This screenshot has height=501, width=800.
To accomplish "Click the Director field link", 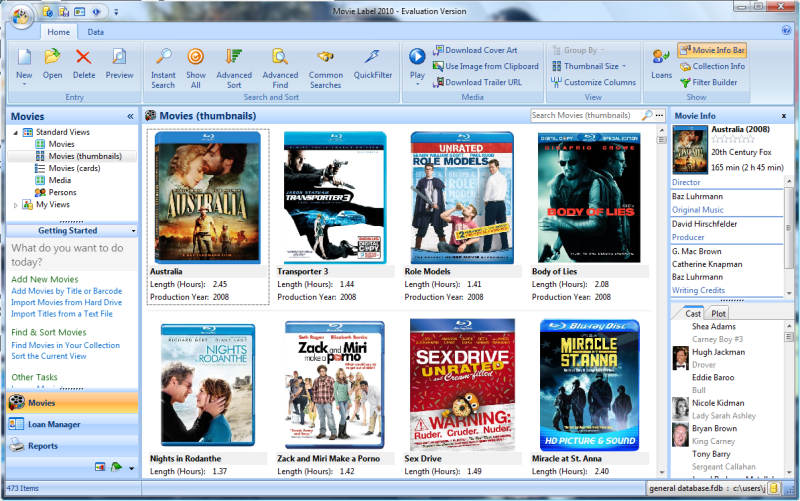I will click(x=686, y=182).
